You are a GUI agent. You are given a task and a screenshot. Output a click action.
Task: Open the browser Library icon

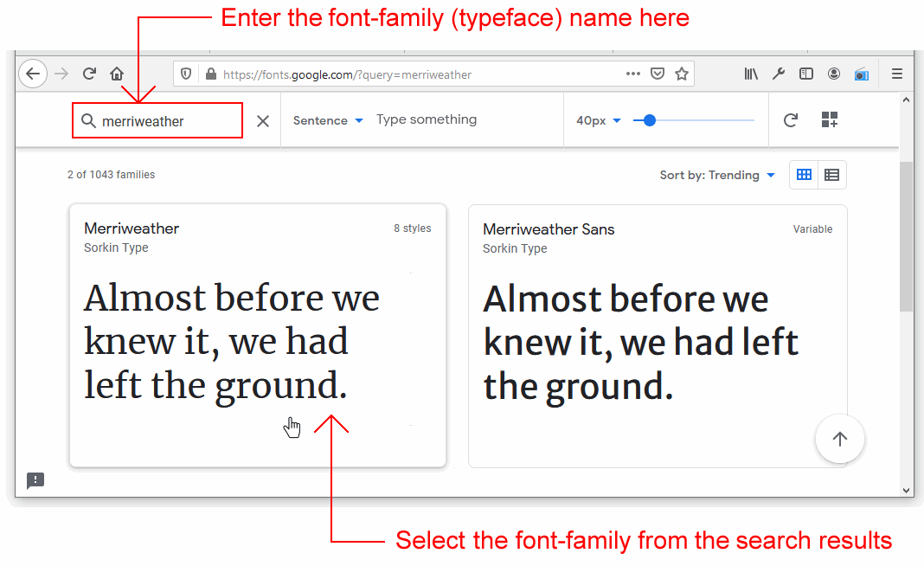pos(751,74)
